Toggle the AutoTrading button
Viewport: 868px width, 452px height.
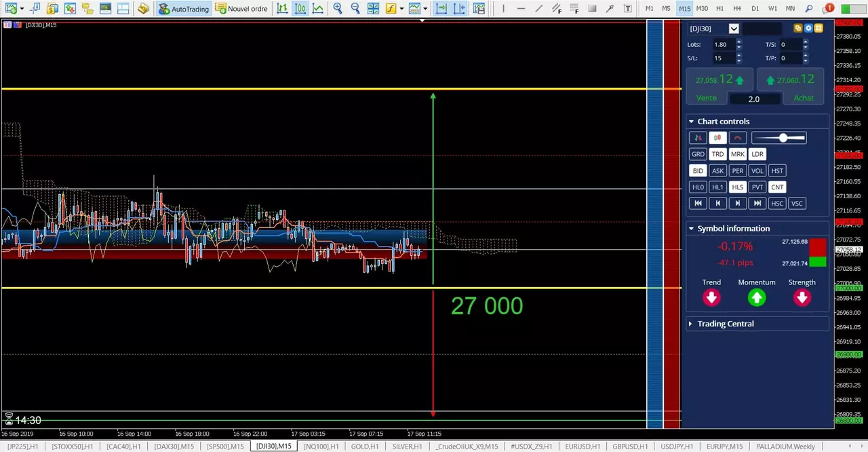[183, 9]
